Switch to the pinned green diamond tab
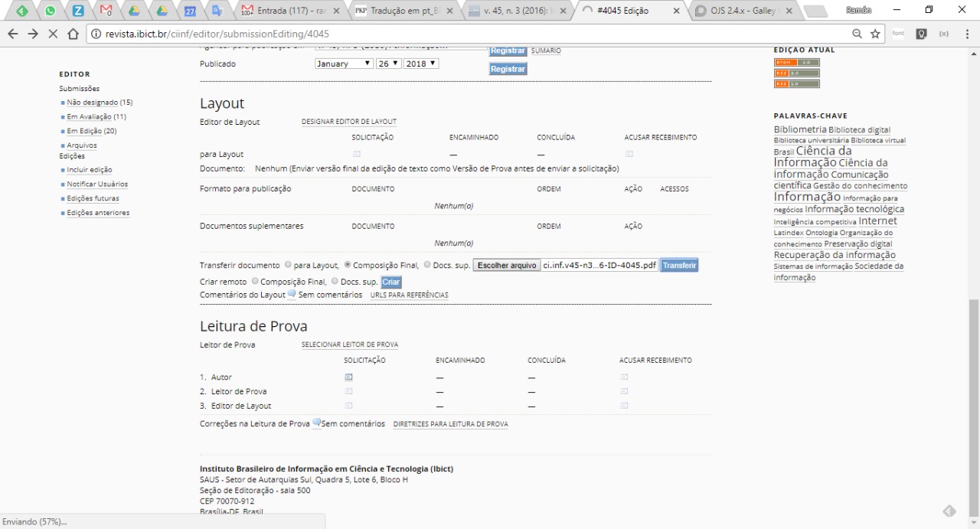 23,11
